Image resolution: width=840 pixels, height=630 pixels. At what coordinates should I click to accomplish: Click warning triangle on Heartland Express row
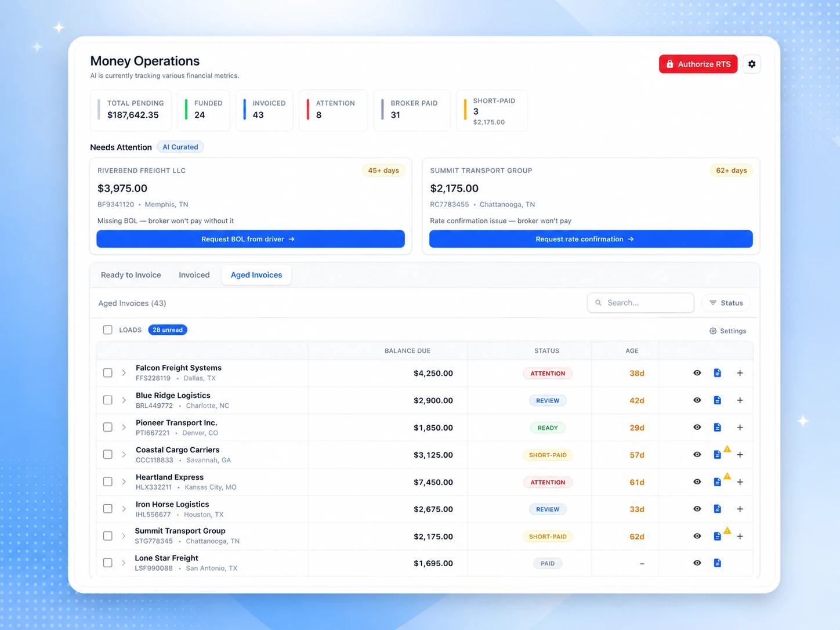[727, 476]
